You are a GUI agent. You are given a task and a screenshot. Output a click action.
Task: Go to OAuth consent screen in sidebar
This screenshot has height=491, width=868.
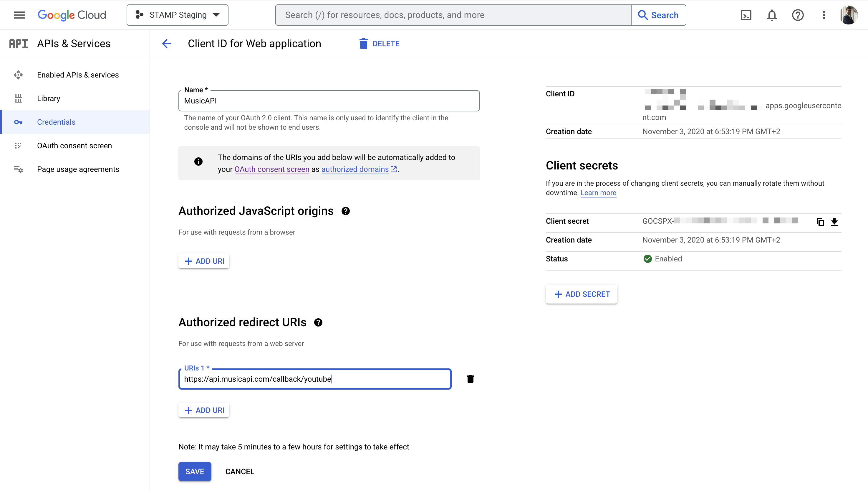tap(74, 146)
